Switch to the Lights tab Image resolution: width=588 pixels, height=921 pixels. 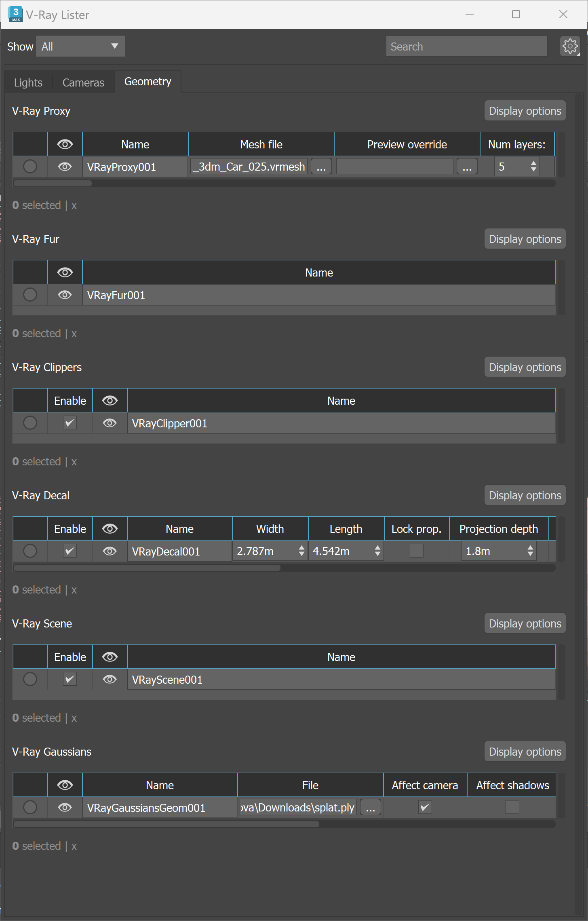(x=28, y=82)
